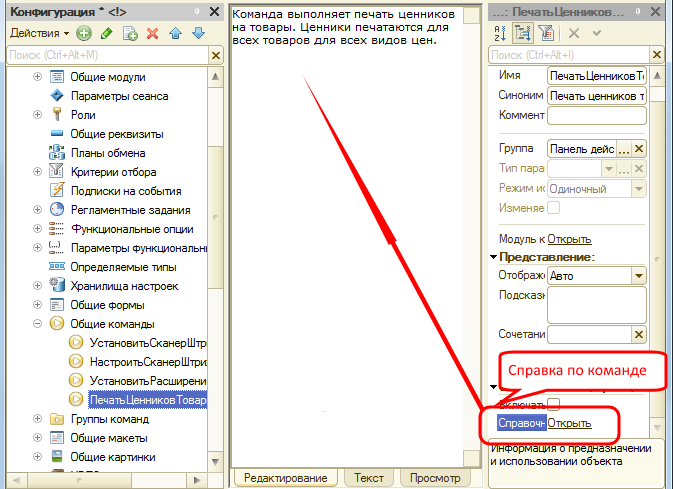The image size is (673, 489).
Task: Switch to the Редактирование tab
Action: [285, 478]
